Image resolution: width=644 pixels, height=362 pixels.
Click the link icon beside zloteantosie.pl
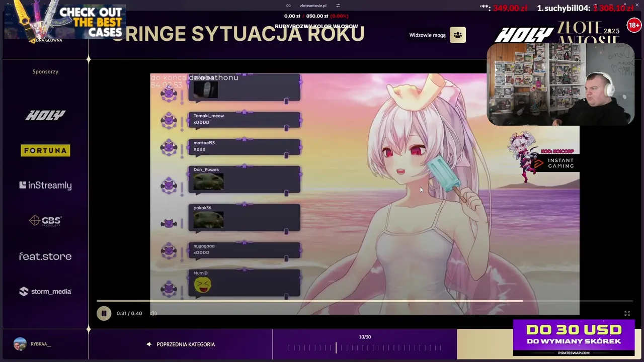tap(288, 6)
